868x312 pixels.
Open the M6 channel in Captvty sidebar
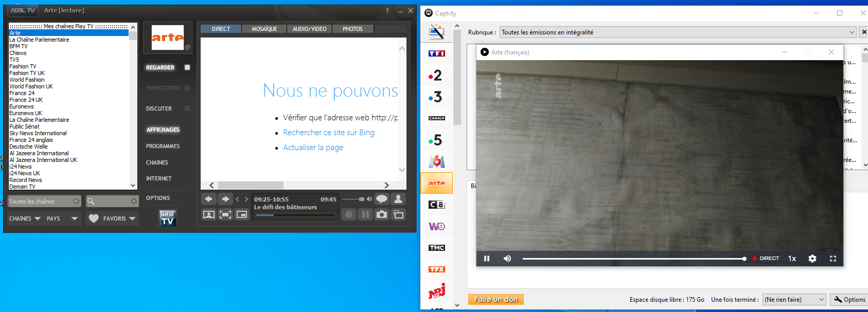coord(436,161)
